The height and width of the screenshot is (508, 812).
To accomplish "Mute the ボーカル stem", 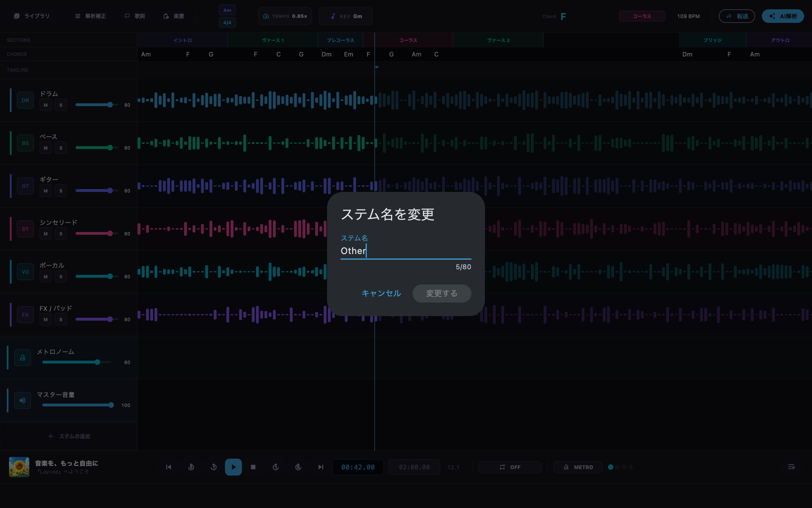I will click(46, 277).
